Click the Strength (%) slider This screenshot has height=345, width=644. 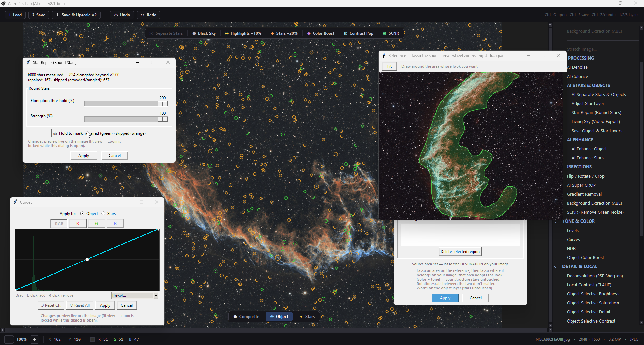tap(126, 119)
